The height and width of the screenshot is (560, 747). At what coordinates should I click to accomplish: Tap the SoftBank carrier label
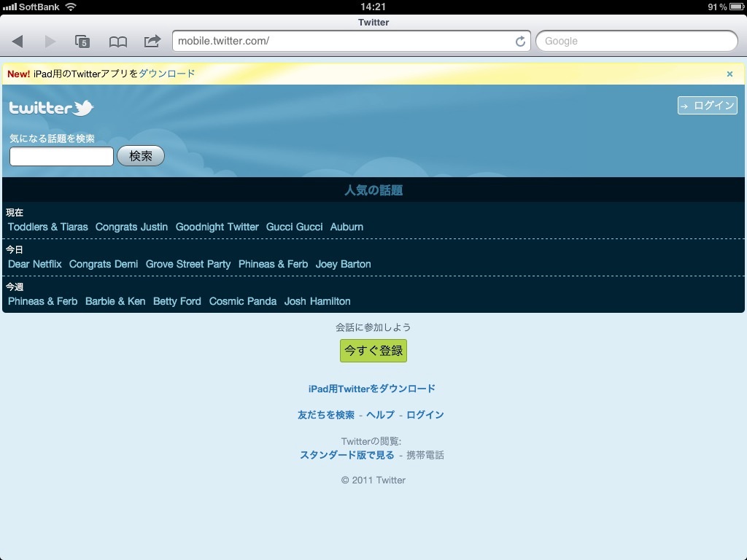point(39,7)
